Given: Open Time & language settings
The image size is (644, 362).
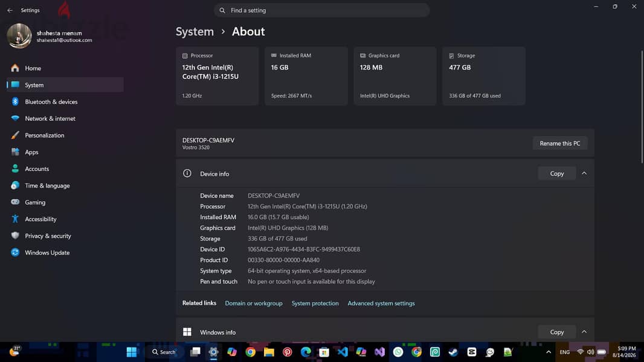Looking at the screenshot, I should [x=65, y=186].
